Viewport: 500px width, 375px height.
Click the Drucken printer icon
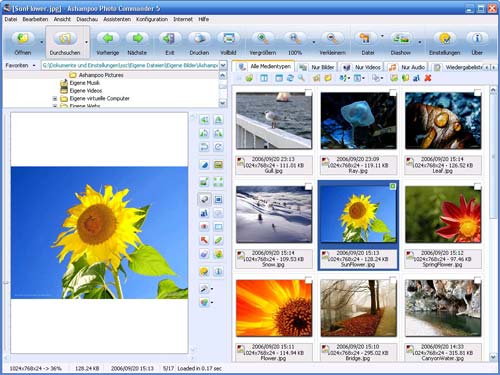(x=199, y=39)
